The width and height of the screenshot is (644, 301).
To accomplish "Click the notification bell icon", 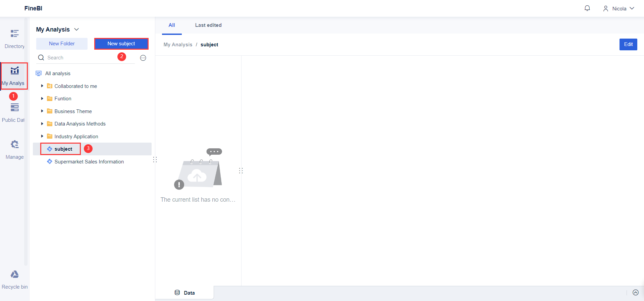I will 587,8.
